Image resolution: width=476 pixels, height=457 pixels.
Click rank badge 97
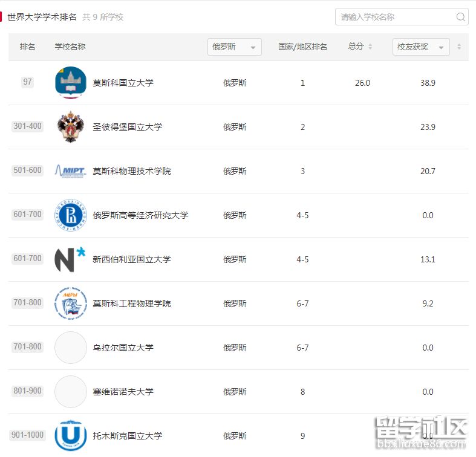tap(27, 82)
